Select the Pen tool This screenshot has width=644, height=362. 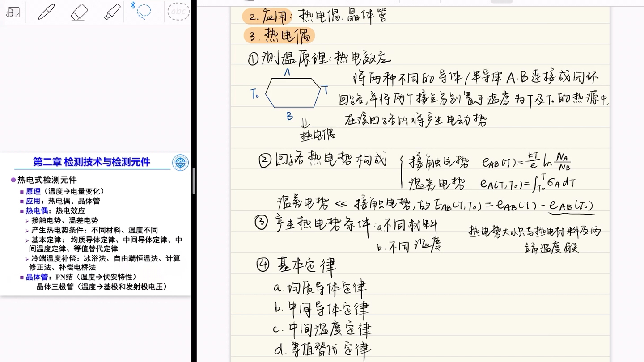(46, 12)
